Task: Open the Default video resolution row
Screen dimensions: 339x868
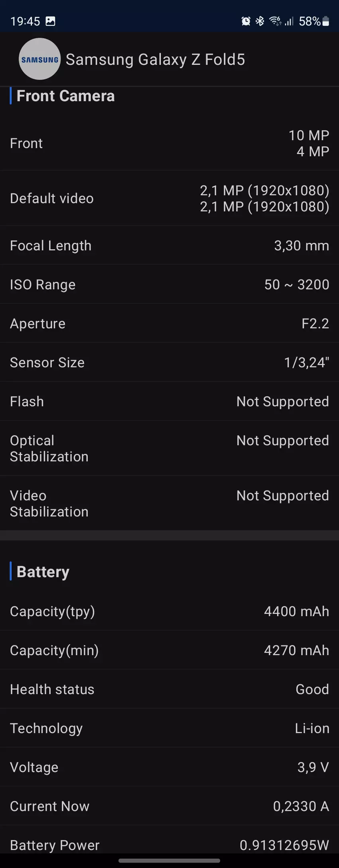Action: coord(169,198)
